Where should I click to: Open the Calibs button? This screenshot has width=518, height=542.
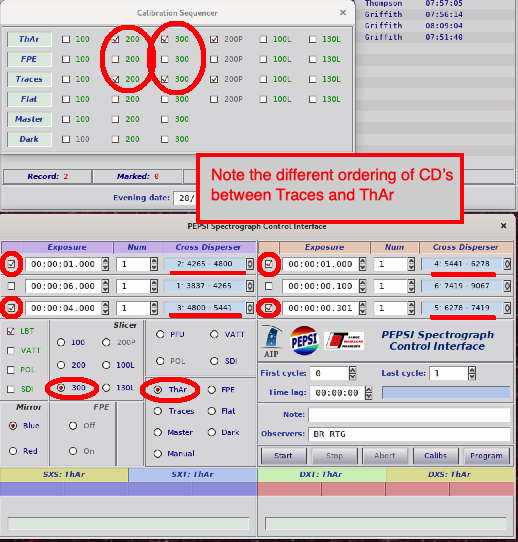[x=435, y=456]
